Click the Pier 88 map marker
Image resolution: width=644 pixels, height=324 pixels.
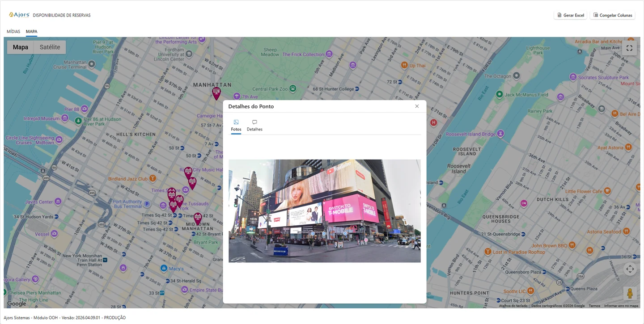84,109
